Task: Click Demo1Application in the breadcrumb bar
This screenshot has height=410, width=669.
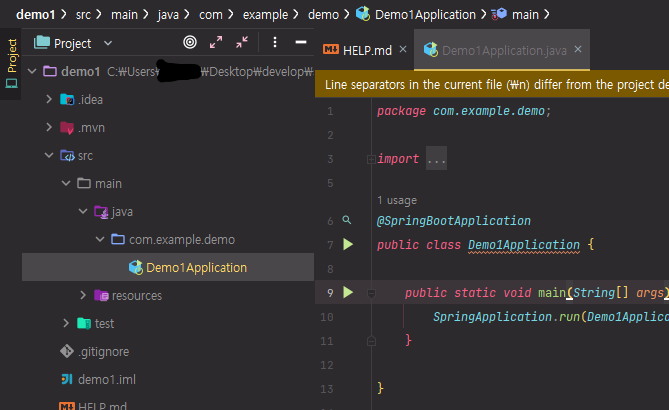Action: (416, 15)
